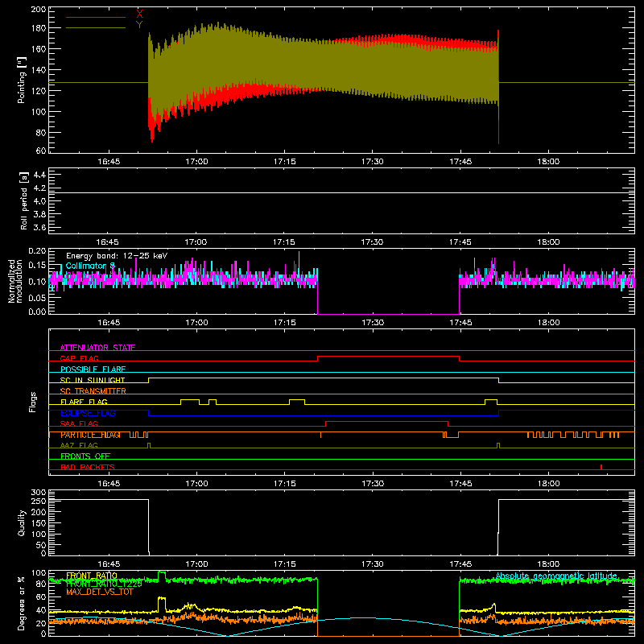This screenshot has height=644, width=644.
Task: Click the Pointing axis title
Action: 22,80
